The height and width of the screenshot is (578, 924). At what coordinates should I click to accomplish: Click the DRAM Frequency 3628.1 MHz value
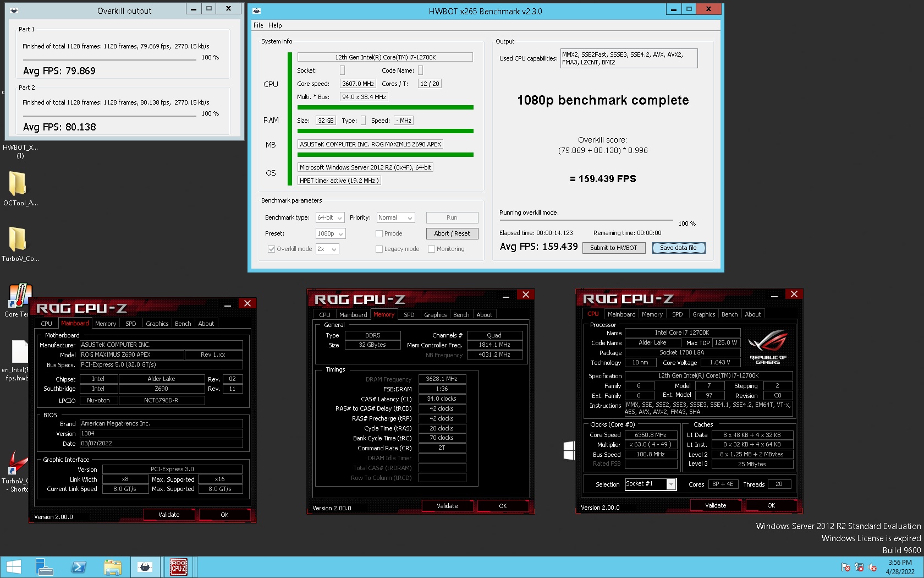(442, 379)
